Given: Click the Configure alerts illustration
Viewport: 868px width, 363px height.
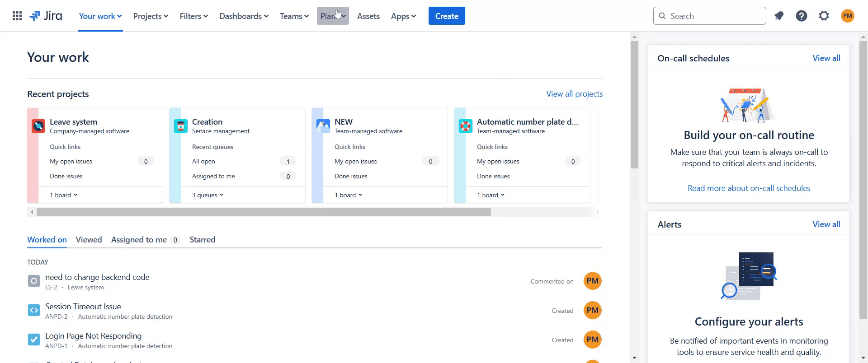Looking at the screenshot, I should click(x=749, y=275).
